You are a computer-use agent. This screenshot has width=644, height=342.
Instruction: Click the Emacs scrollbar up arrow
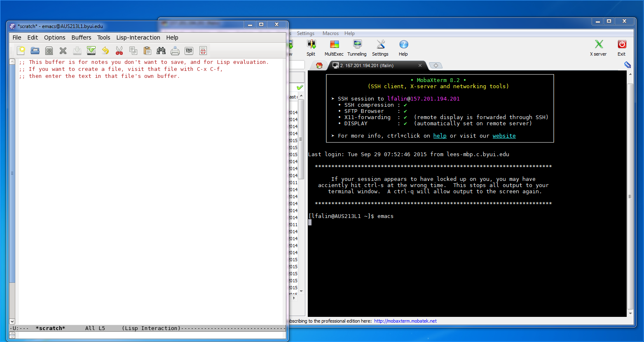point(12,62)
